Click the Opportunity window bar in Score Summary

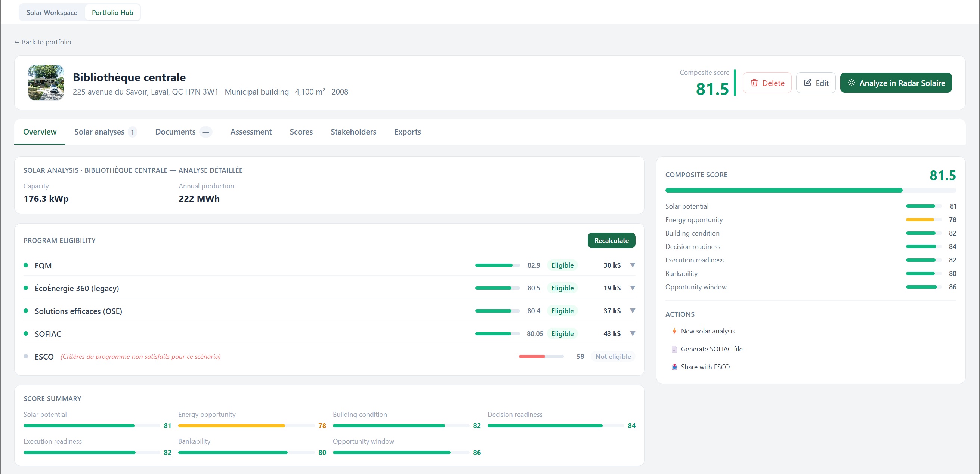point(401,452)
